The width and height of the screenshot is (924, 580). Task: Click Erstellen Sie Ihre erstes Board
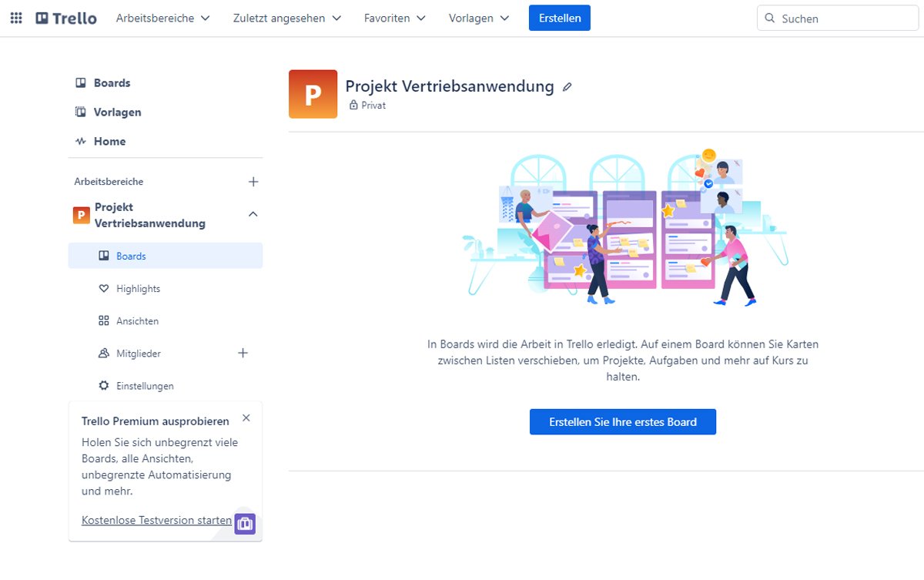(x=622, y=421)
